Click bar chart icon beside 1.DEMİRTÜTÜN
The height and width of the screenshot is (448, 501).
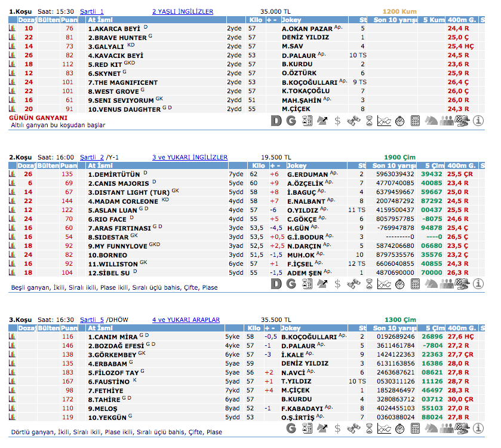[x=13, y=174]
